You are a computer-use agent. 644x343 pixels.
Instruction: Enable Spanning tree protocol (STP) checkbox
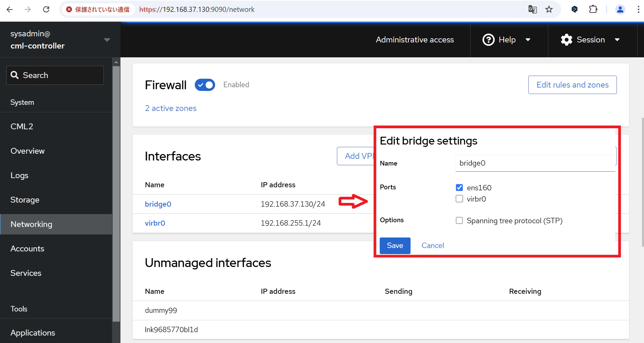pyautogui.click(x=459, y=221)
